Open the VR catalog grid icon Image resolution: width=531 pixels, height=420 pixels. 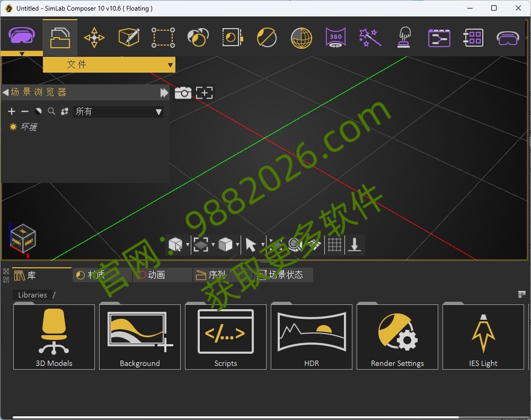coord(473,37)
